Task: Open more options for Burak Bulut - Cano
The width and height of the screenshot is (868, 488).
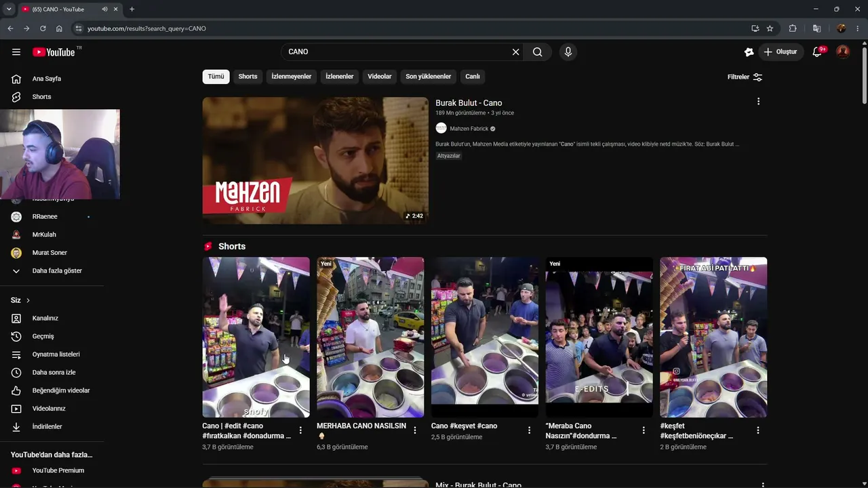Action: point(758,102)
